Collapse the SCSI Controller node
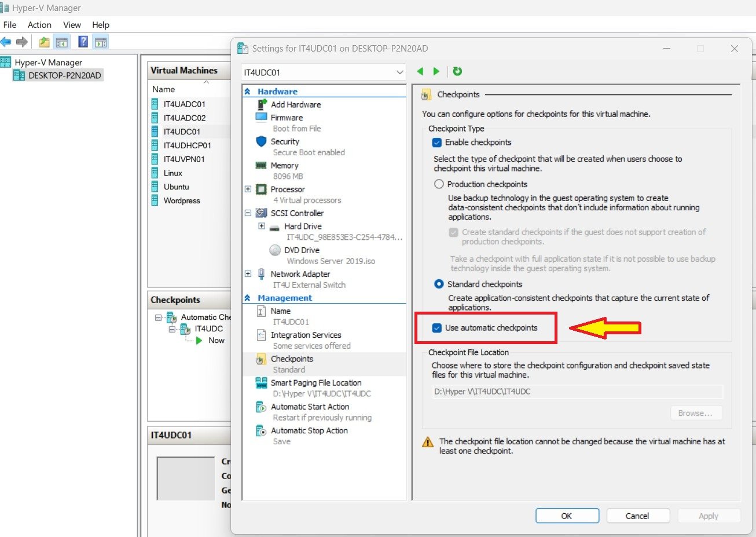756x537 pixels. pyautogui.click(x=248, y=213)
